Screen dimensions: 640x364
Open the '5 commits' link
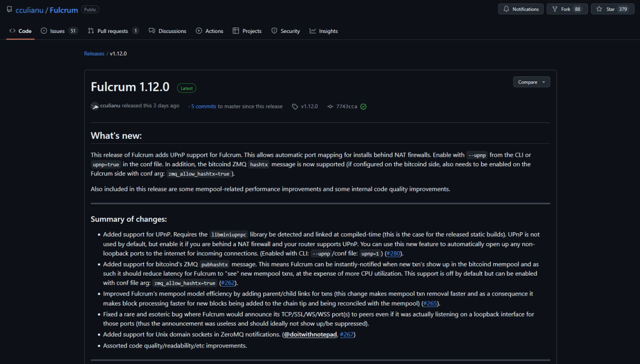(x=203, y=106)
